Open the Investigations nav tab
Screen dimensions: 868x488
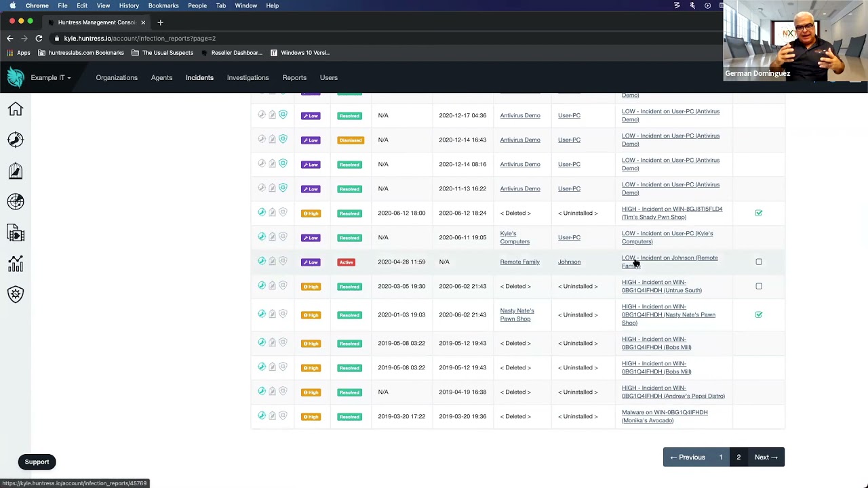[x=248, y=77]
